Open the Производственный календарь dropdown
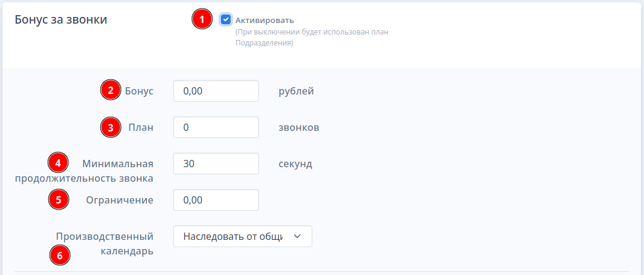This screenshot has height=275, width=644. [243, 236]
